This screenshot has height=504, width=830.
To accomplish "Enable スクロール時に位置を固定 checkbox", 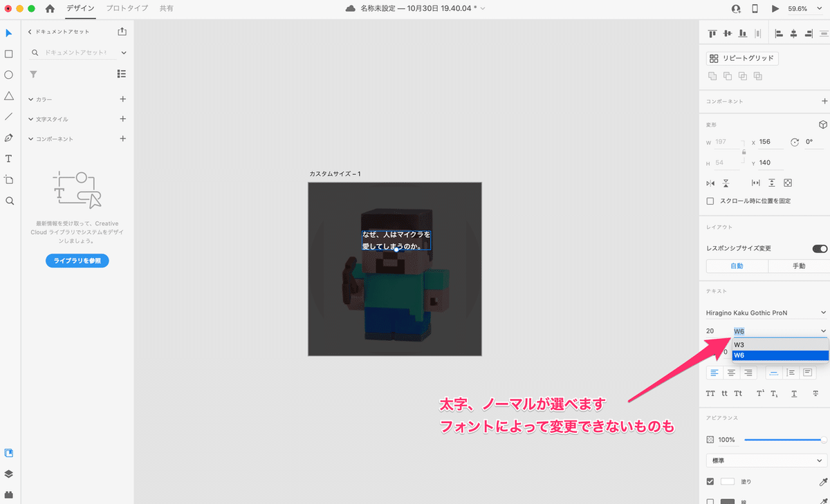I will [709, 200].
